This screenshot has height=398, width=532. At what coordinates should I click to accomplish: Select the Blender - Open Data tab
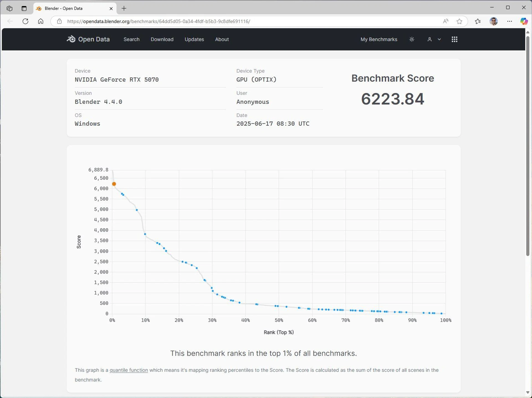pyautogui.click(x=75, y=8)
